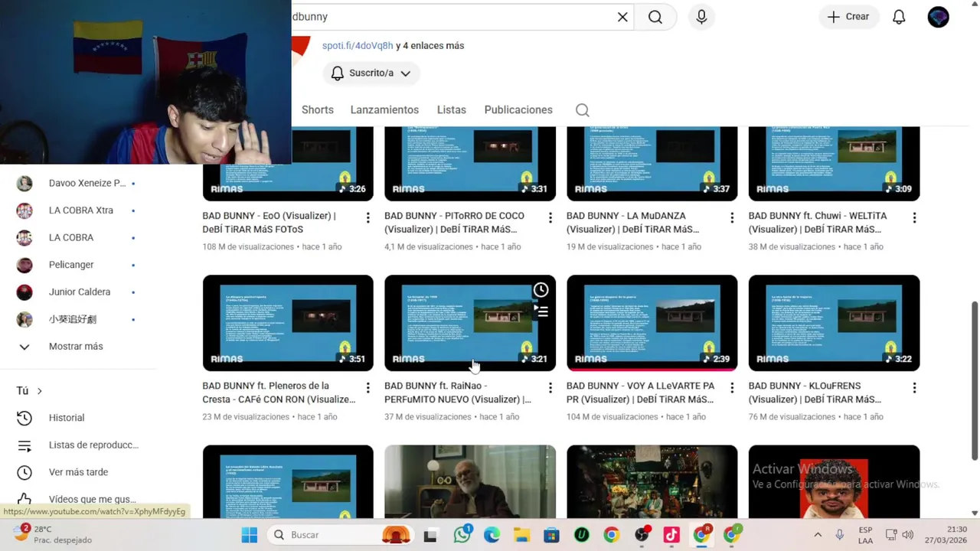Screen dimensions: 980x551
Task: Clear the search box with the X icon
Action: tap(622, 17)
